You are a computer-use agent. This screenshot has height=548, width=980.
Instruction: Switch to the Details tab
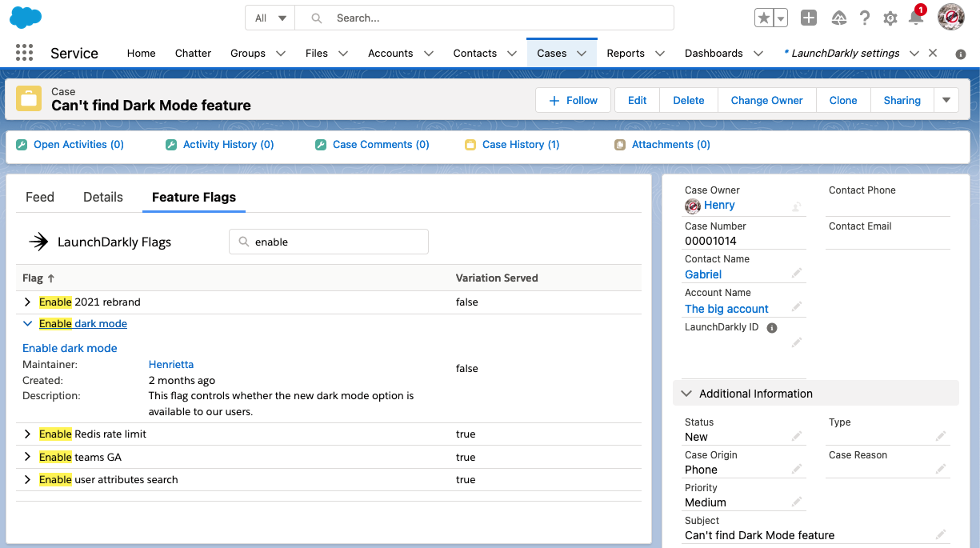103,198
